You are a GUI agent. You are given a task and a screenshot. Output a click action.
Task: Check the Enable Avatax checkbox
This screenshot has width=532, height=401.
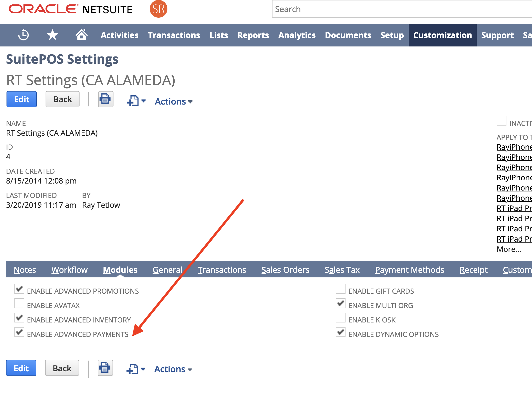point(19,303)
